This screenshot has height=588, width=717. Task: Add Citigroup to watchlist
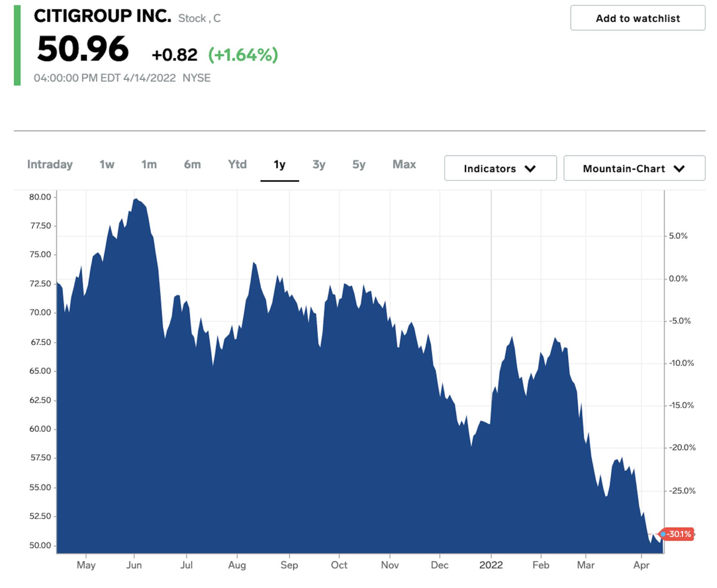click(x=637, y=18)
